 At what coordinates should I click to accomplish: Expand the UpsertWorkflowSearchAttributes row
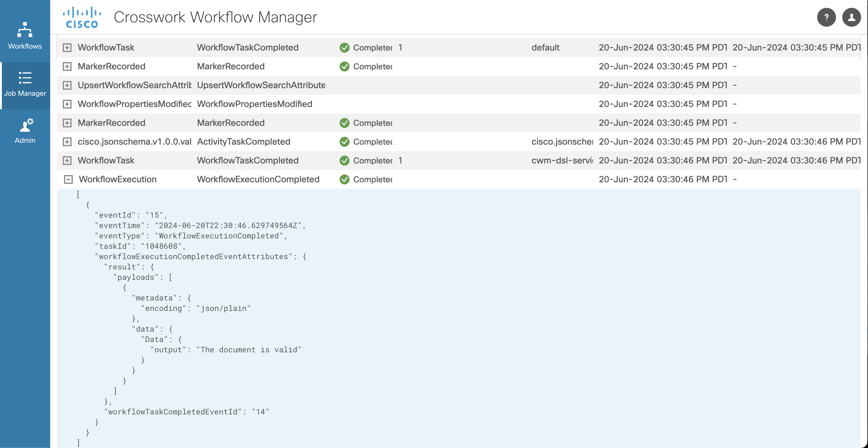[67, 85]
